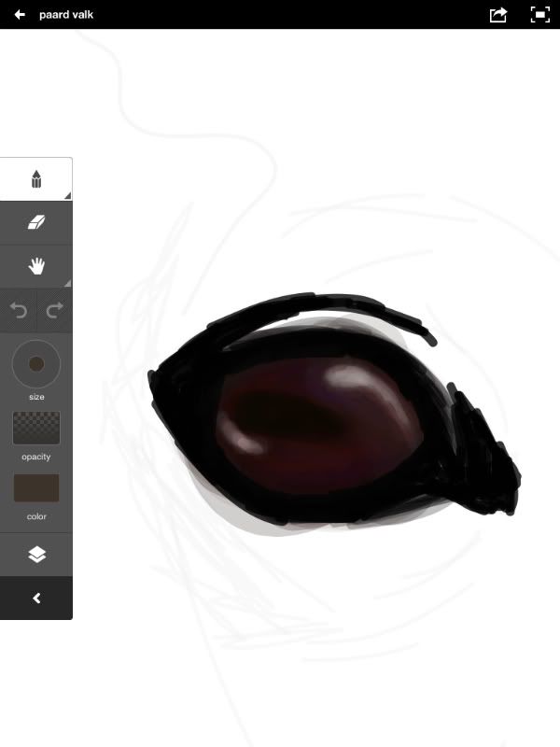Click the 'paard valk' document title
Screen dimensions: 560x747
(x=66, y=15)
